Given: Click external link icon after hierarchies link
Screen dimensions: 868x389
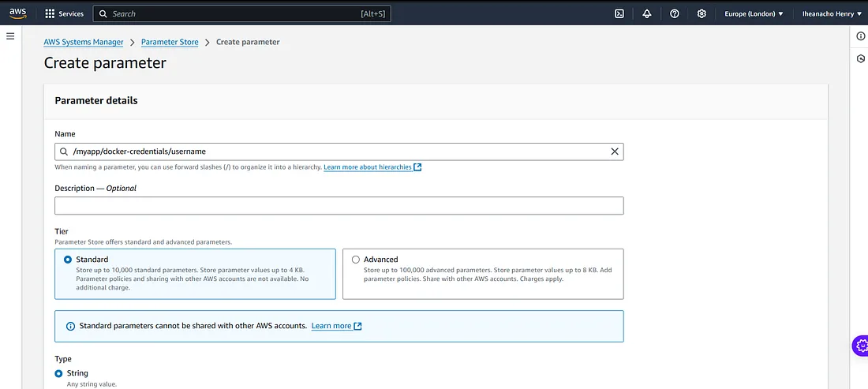Looking at the screenshot, I should click(418, 167).
